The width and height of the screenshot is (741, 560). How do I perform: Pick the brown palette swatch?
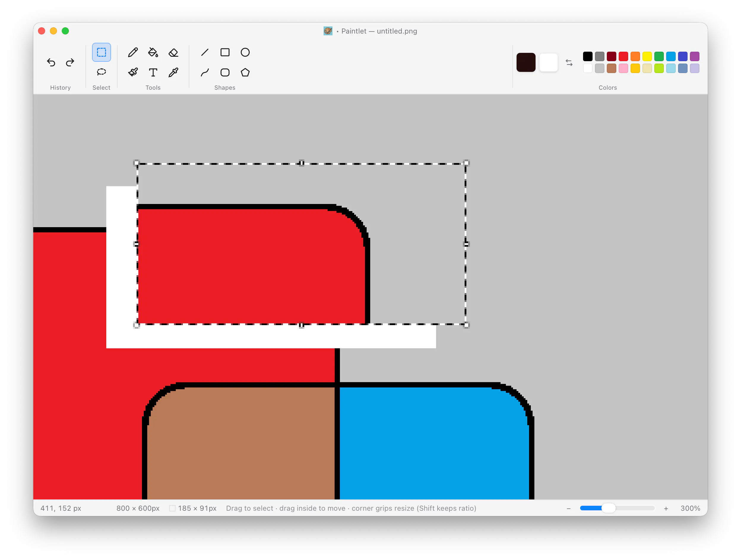coord(611,68)
